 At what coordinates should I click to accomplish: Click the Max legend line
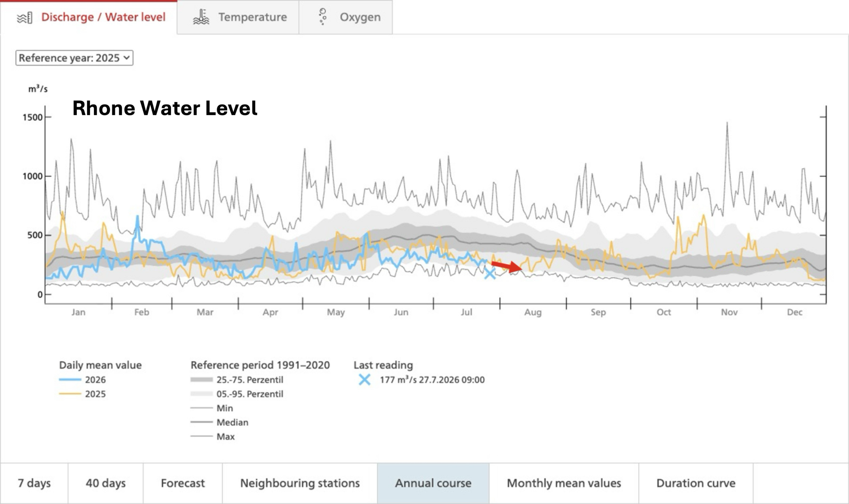pyautogui.click(x=202, y=436)
